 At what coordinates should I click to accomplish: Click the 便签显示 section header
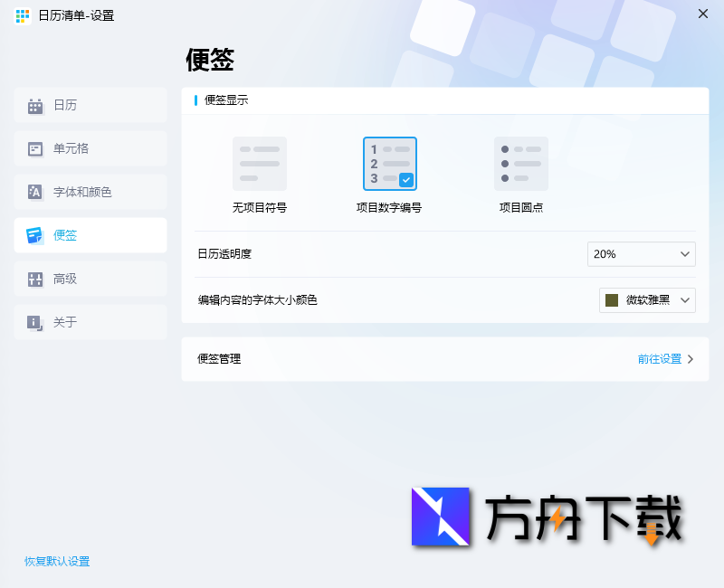[x=224, y=100]
